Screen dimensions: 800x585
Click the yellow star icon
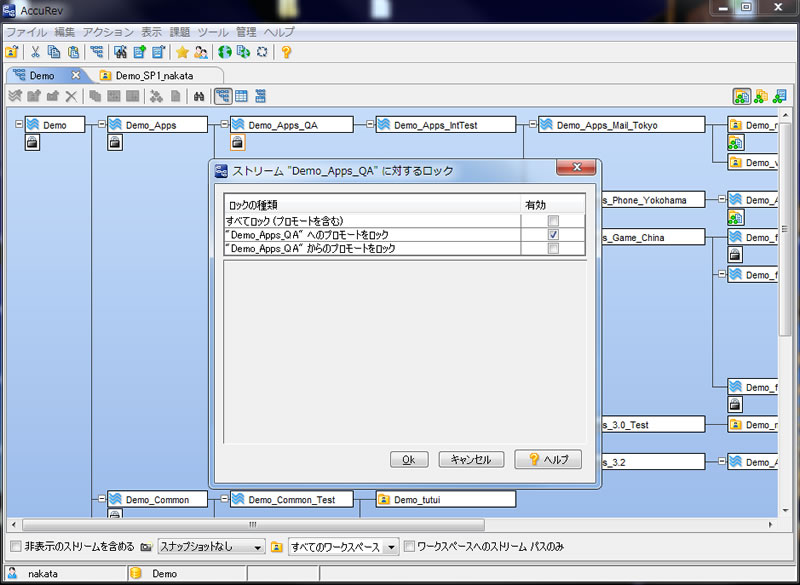182,52
